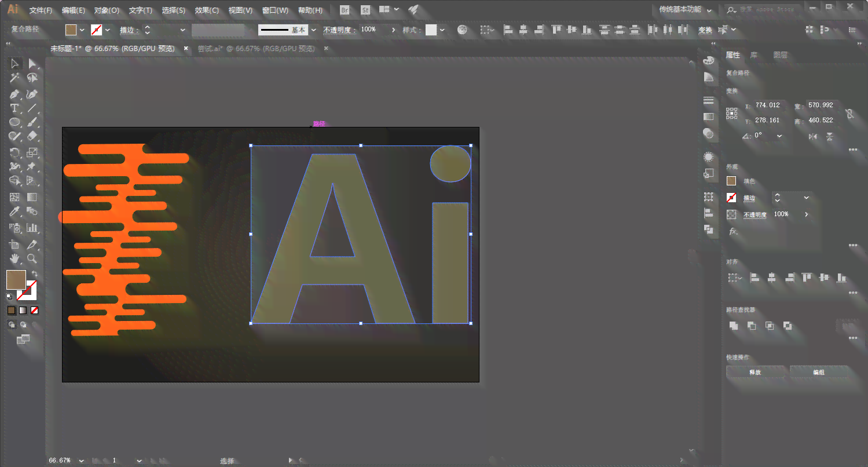This screenshot has height=467, width=868.
Task: Select the Hand tool
Action: coord(15,258)
